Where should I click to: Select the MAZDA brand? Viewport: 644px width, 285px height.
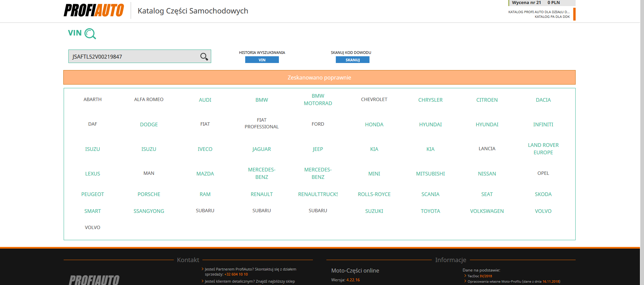point(205,173)
